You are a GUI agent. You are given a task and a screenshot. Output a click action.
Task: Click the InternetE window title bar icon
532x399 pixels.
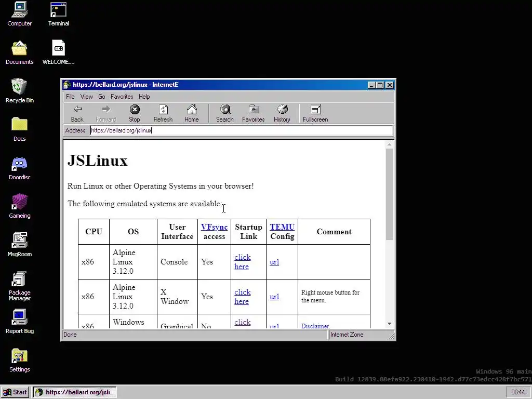point(67,85)
